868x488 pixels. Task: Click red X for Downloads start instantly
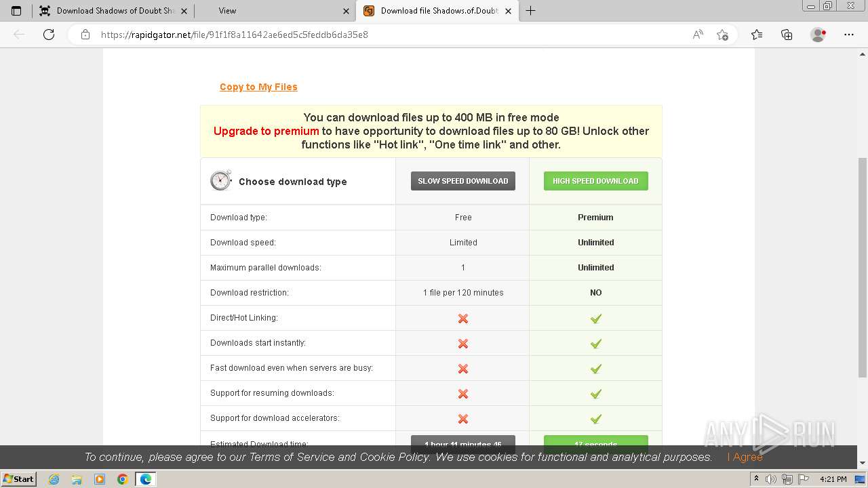(x=463, y=344)
